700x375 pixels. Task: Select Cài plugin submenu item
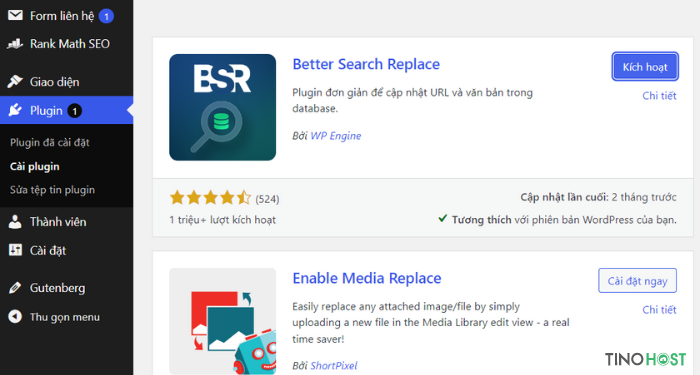34,167
